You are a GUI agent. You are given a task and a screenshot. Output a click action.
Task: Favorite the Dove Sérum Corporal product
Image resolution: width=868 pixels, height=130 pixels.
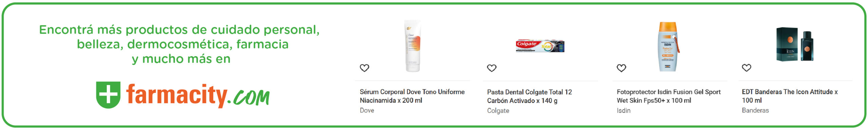364,68
